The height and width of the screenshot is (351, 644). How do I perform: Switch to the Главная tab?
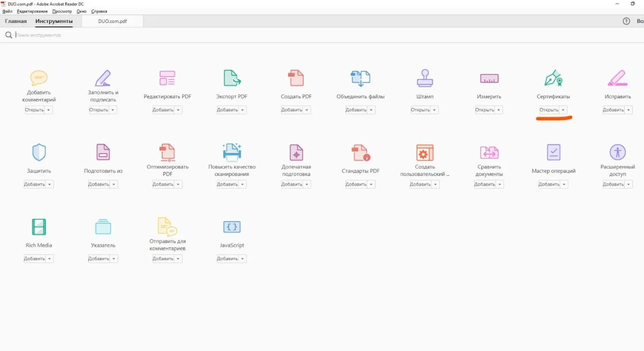pos(16,21)
